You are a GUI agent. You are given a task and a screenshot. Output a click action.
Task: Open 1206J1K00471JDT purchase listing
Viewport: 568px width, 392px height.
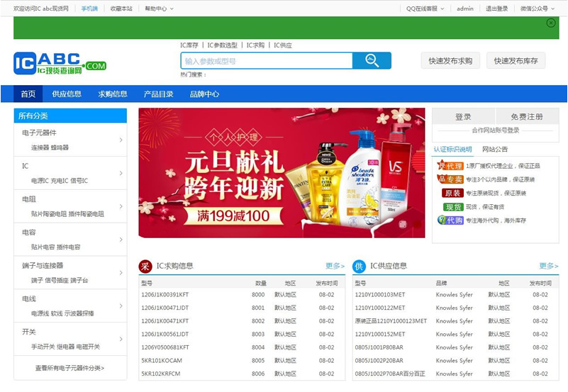click(165, 308)
